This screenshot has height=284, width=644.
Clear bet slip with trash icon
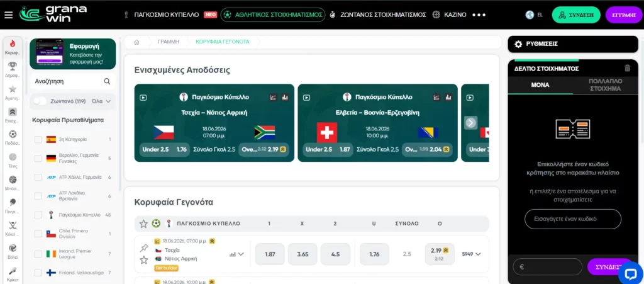click(x=627, y=68)
